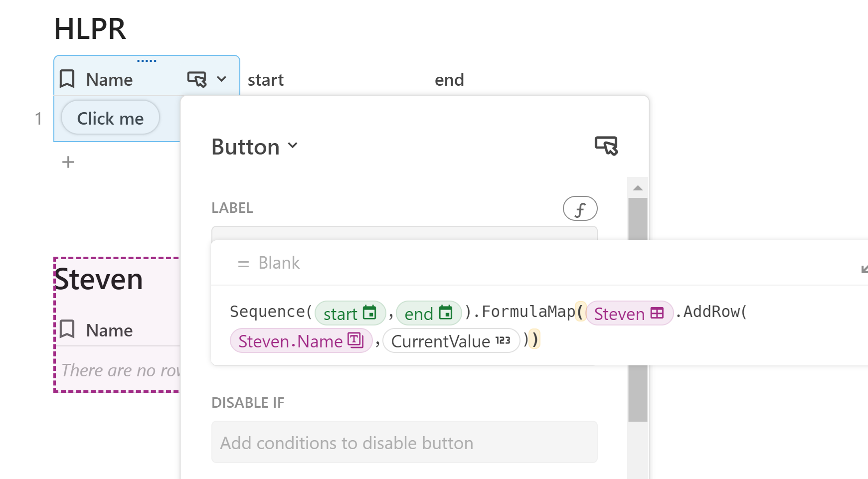Click the end date chip in formula

coord(429,313)
